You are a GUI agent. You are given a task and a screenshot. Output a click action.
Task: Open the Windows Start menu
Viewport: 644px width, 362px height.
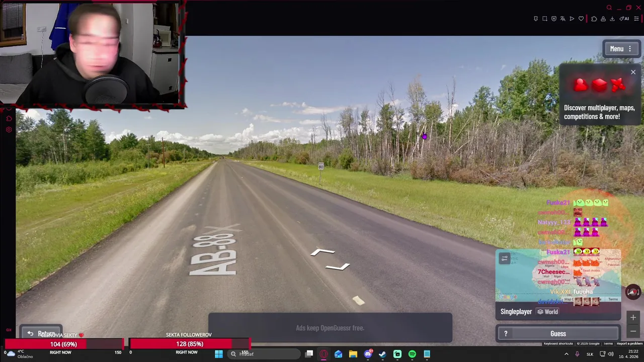coord(219,354)
